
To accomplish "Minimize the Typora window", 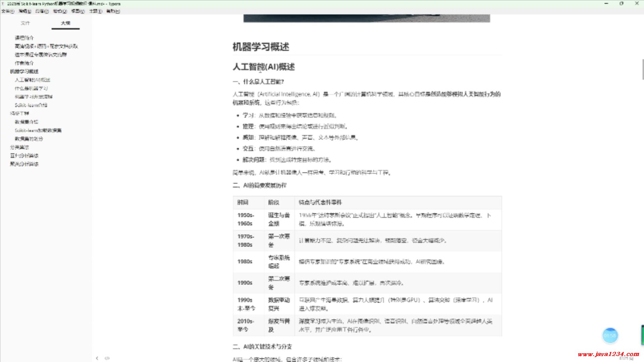I will pos(606,3).
